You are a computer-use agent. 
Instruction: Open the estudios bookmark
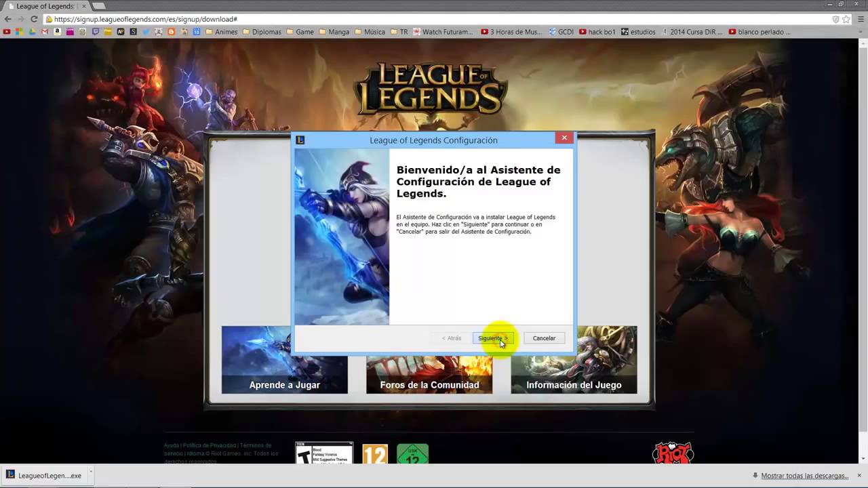tap(637, 32)
